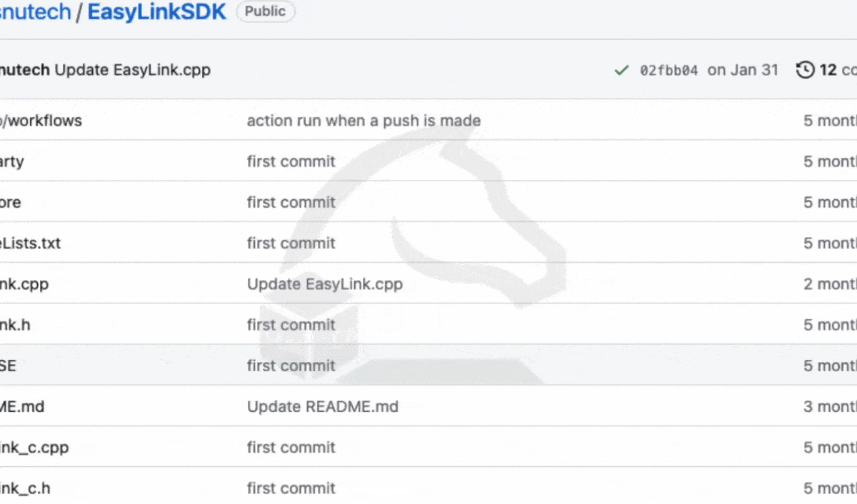View the 12 commits count link
857x504 pixels.
pyautogui.click(x=837, y=70)
